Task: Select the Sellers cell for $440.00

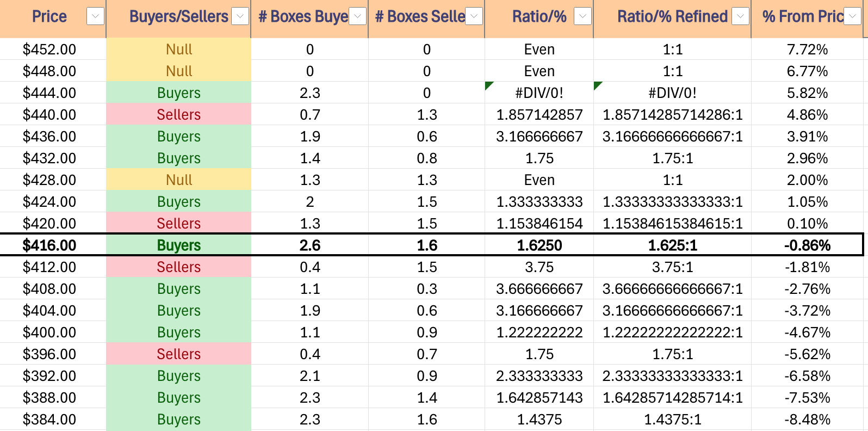Action: pyautogui.click(x=178, y=115)
